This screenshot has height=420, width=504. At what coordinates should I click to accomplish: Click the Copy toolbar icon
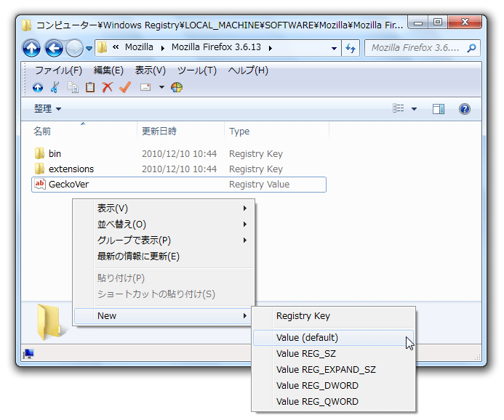[x=73, y=87]
